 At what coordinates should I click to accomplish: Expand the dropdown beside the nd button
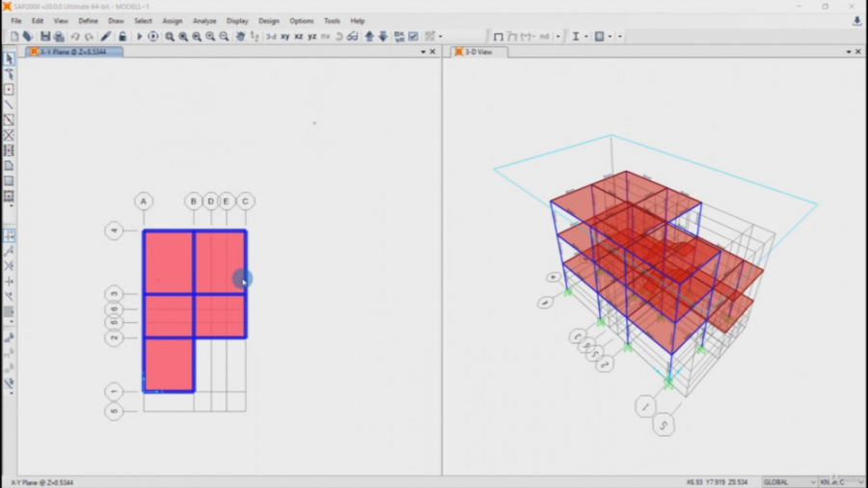558,37
